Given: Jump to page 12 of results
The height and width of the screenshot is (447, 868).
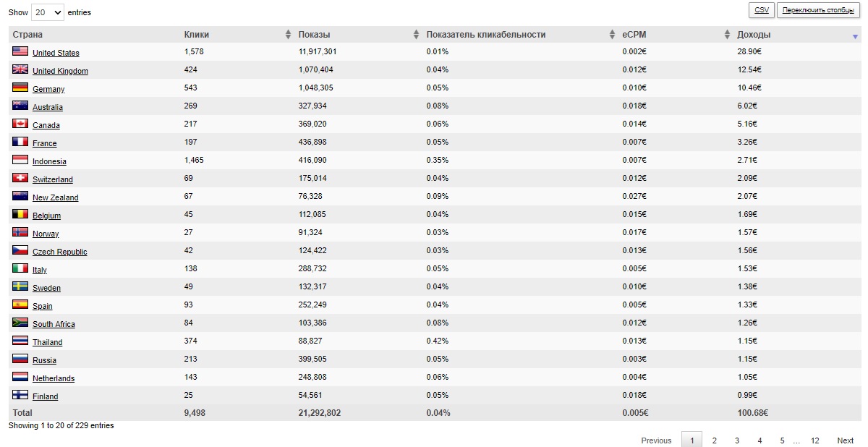Looking at the screenshot, I should pyautogui.click(x=814, y=440).
